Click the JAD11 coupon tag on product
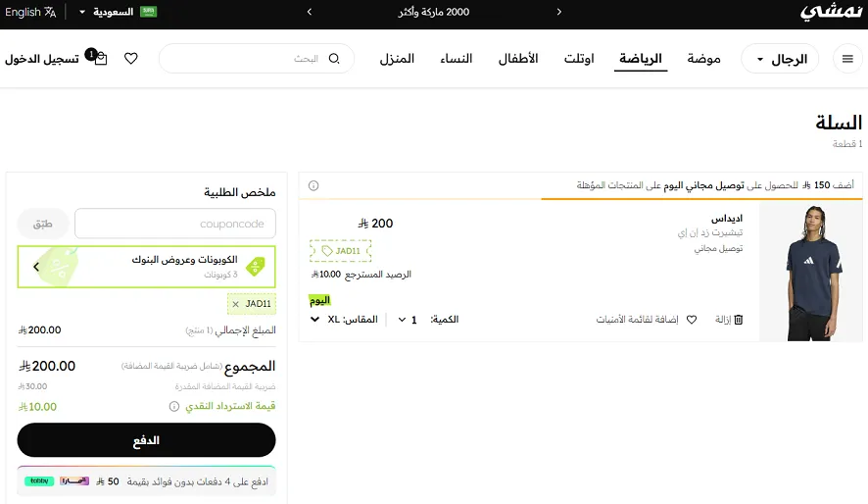The image size is (868, 504). [x=341, y=251]
